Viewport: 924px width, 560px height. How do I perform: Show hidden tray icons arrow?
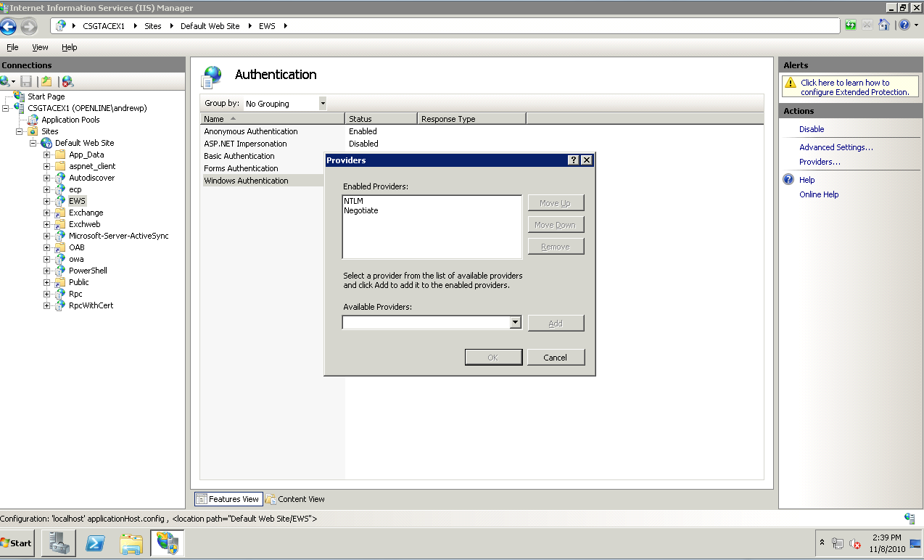[x=822, y=543]
